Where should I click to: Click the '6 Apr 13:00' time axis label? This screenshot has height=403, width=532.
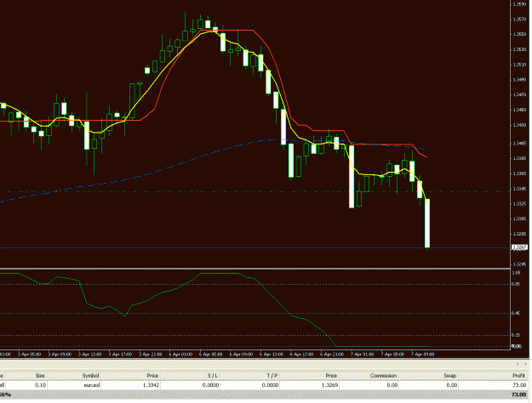272,355
